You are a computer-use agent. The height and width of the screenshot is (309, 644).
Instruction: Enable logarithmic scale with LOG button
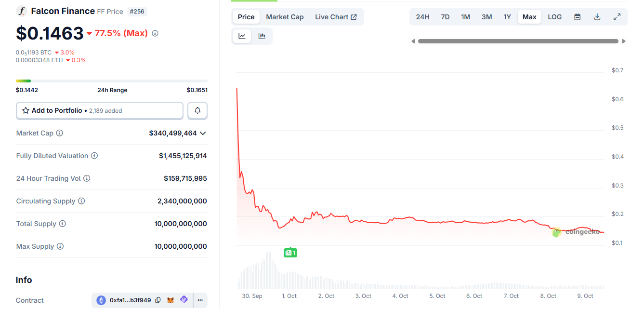[554, 16]
